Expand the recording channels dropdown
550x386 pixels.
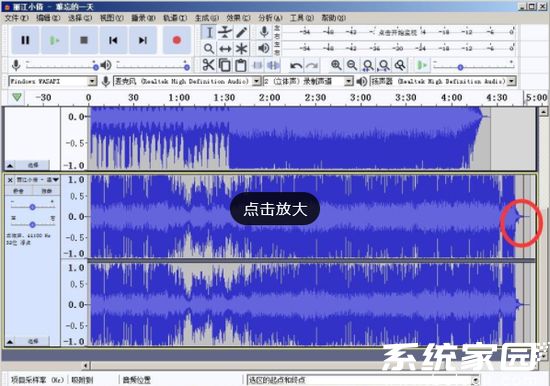[308, 81]
